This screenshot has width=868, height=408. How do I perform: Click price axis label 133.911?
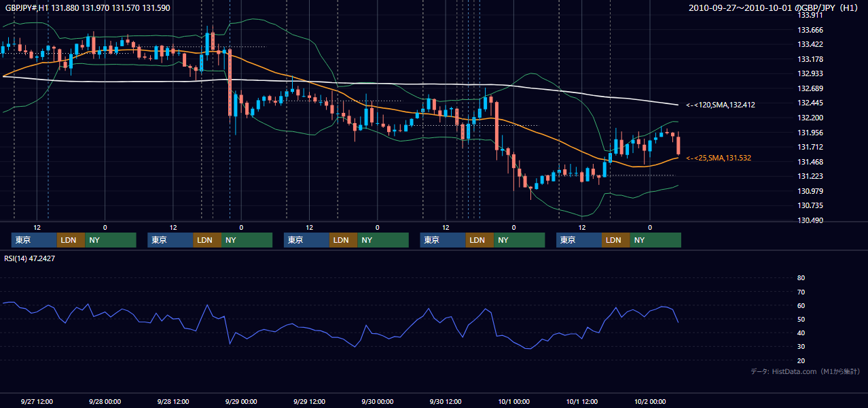point(810,15)
